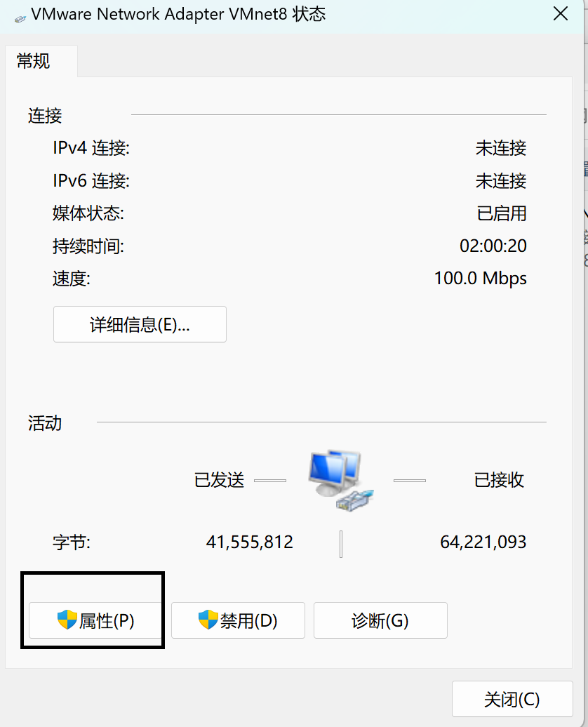The height and width of the screenshot is (727, 588).
Task: Click the 活动 section heading
Action: (45, 423)
